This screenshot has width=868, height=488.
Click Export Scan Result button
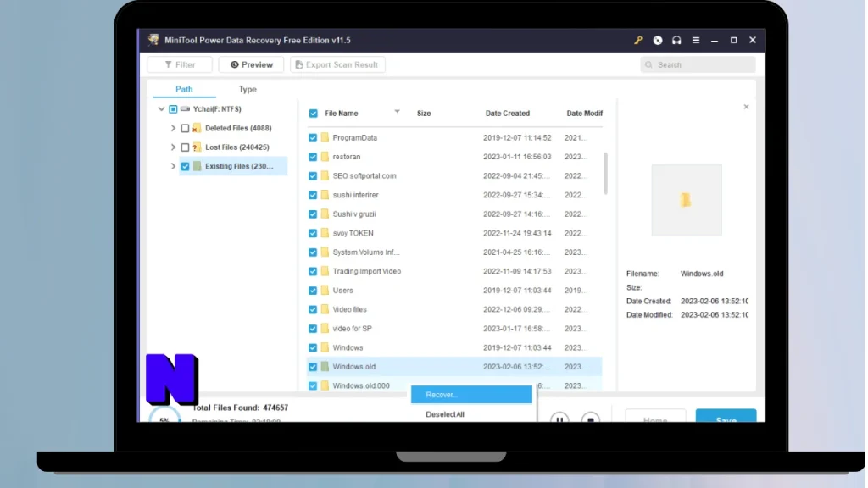(x=337, y=64)
